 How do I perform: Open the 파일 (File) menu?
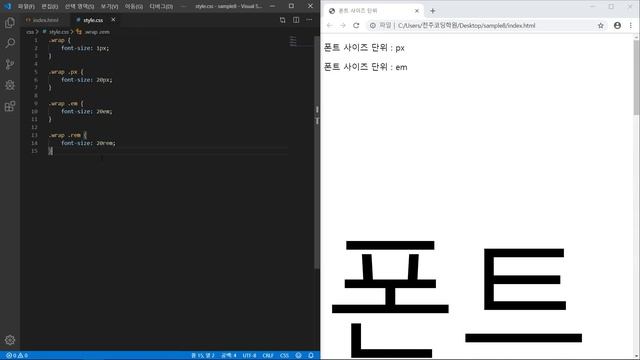click(x=26, y=7)
